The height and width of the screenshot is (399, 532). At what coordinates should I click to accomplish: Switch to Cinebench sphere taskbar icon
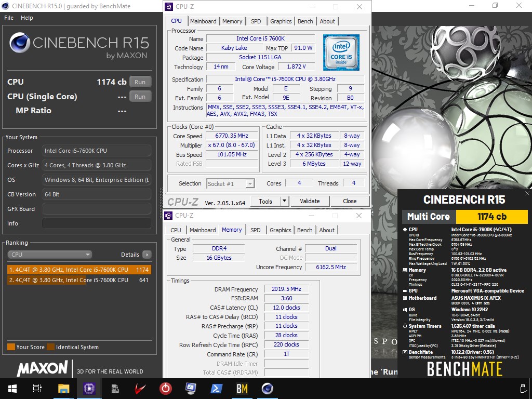point(268,389)
